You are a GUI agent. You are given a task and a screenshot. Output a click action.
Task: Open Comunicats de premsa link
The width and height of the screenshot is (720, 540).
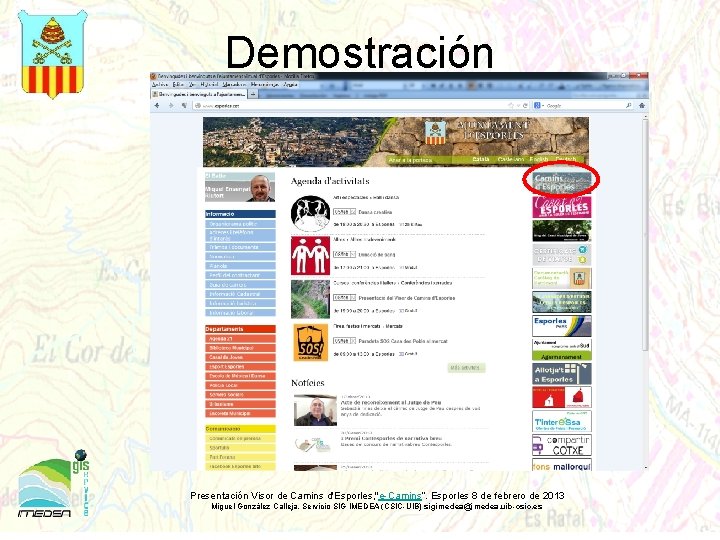pos(240,439)
